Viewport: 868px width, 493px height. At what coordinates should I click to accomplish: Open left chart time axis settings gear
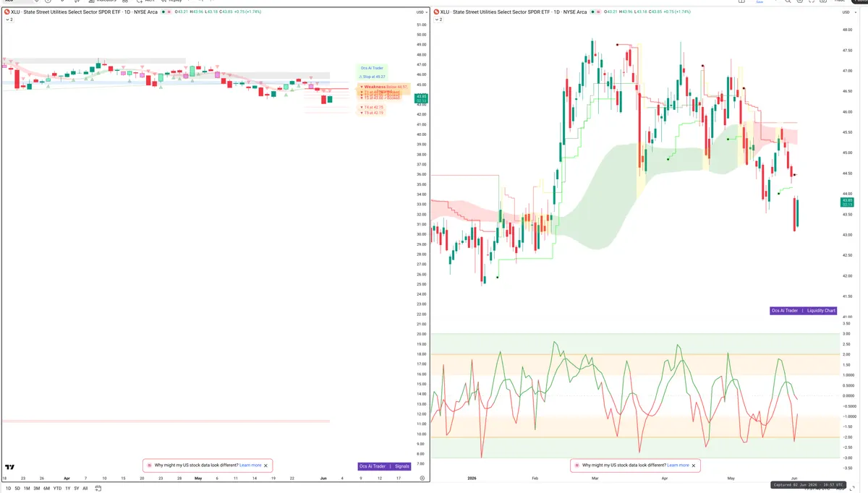422,478
